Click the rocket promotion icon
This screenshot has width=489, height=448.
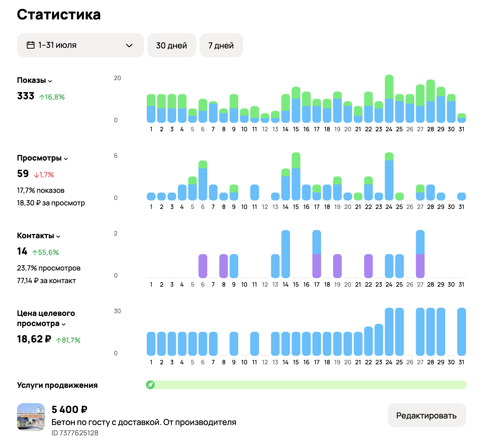150,385
